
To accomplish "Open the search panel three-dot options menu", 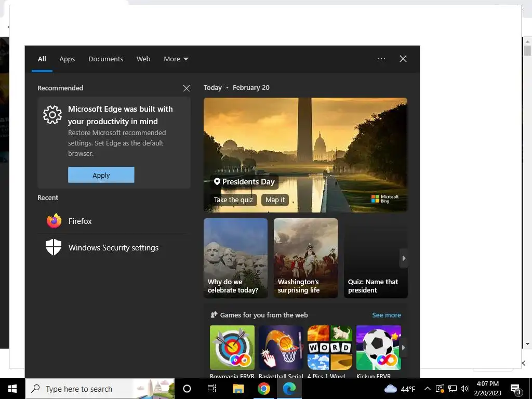I will [381, 59].
